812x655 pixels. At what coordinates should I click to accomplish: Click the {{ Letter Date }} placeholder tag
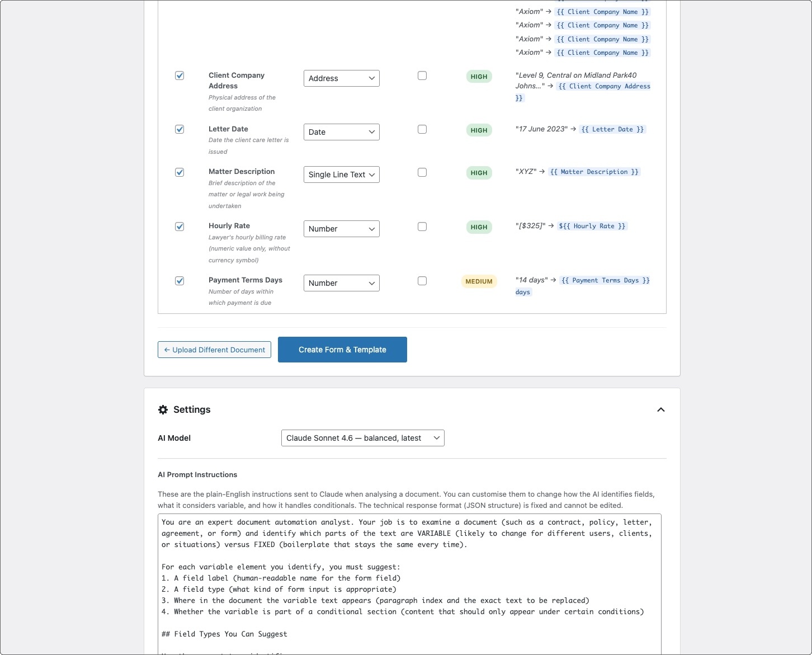[612, 129]
